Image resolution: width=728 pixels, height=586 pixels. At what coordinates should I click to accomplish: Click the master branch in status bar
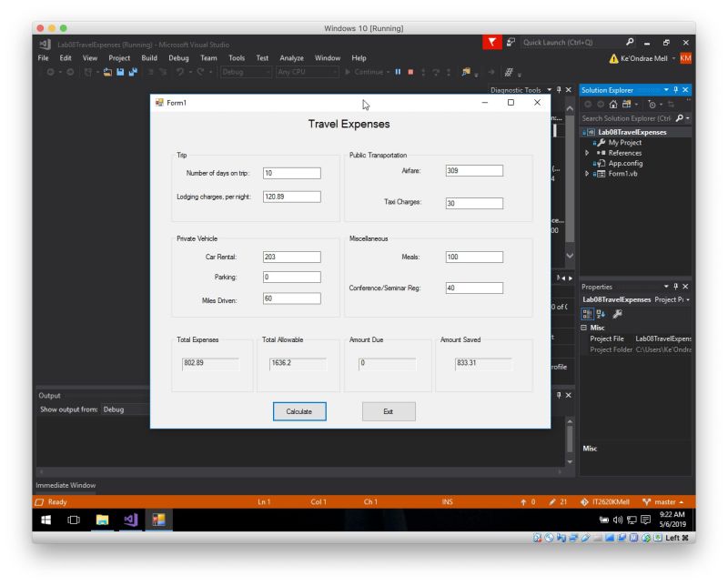pyautogui.click(x=663, y=502)
